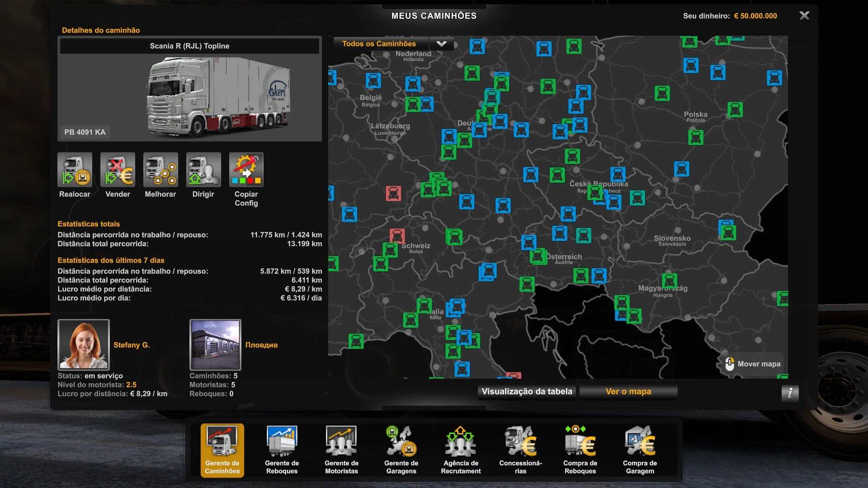Image resolution: width=868 pixels, height=488 pixels.
Task: Open Gerente de Motoristas
Action: click(x=341, y=450)
